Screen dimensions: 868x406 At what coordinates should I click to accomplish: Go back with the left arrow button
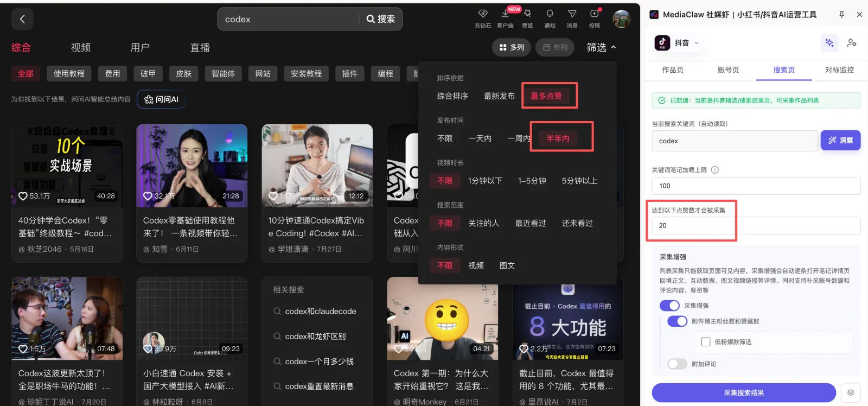[x=22, y=19]
